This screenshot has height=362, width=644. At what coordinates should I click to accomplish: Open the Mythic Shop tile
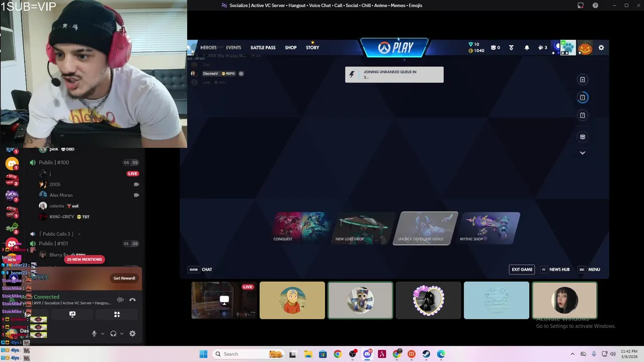click(490, 228)
